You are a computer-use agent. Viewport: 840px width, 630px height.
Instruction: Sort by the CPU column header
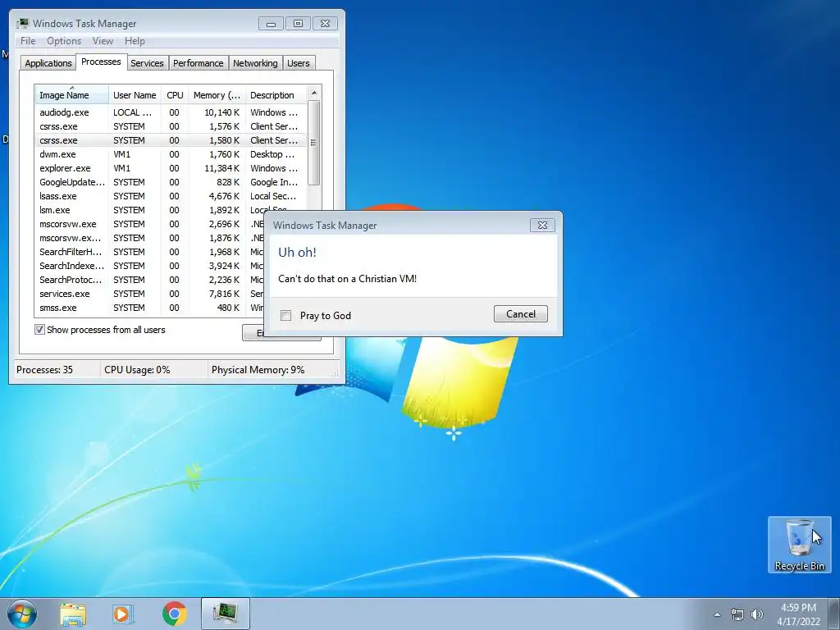pos(175,95)
